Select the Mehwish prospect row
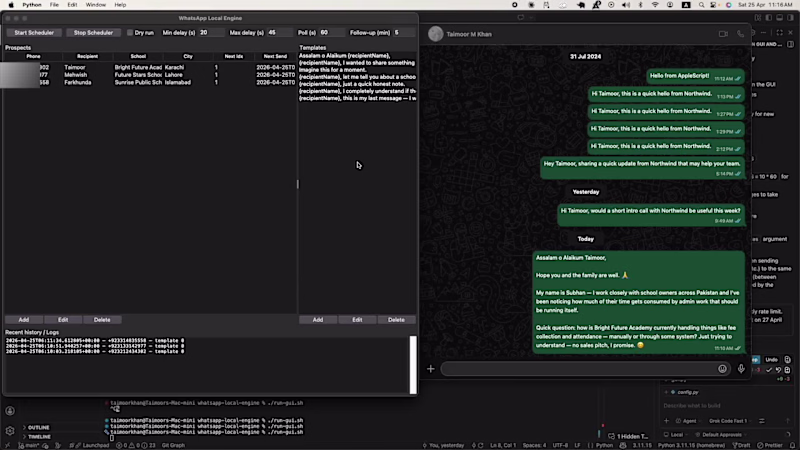 pyautogui.click(x=150, y=74)
